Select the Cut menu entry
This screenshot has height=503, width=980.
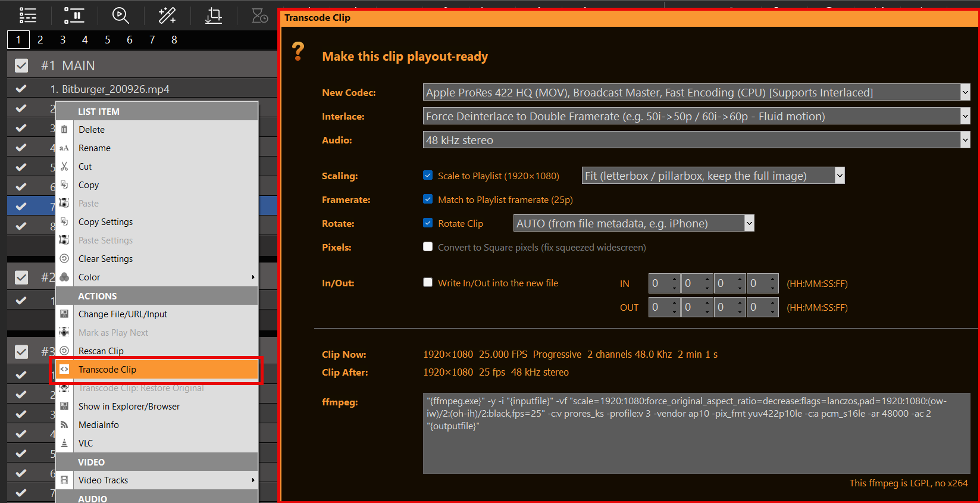pyautogui.click(x=85, y=166)
